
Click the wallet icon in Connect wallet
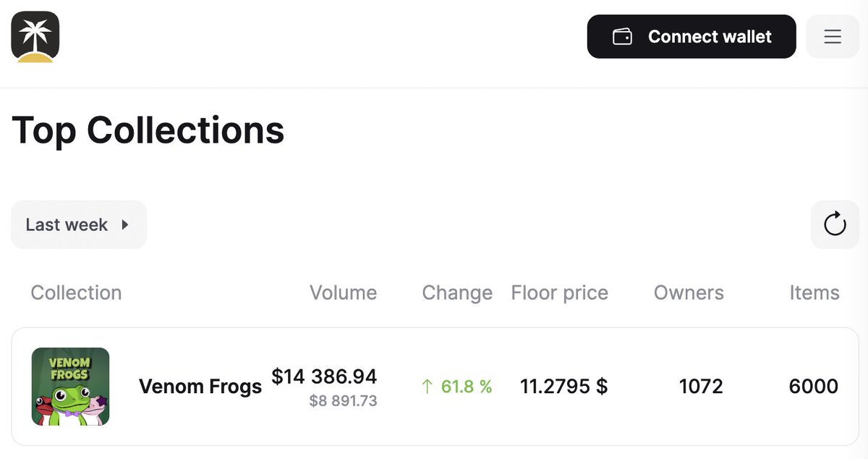[x=623, y=36]
